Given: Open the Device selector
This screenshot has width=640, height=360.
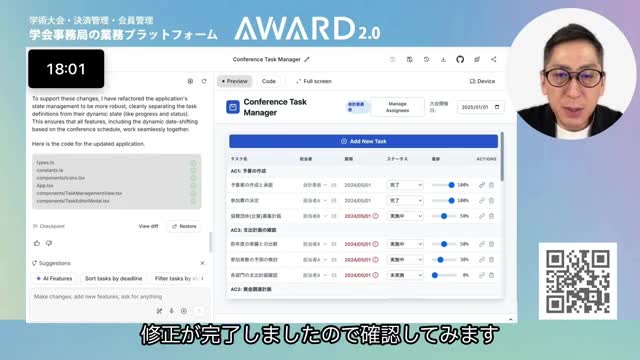Looking at the screenshot, I should (482, 81).
